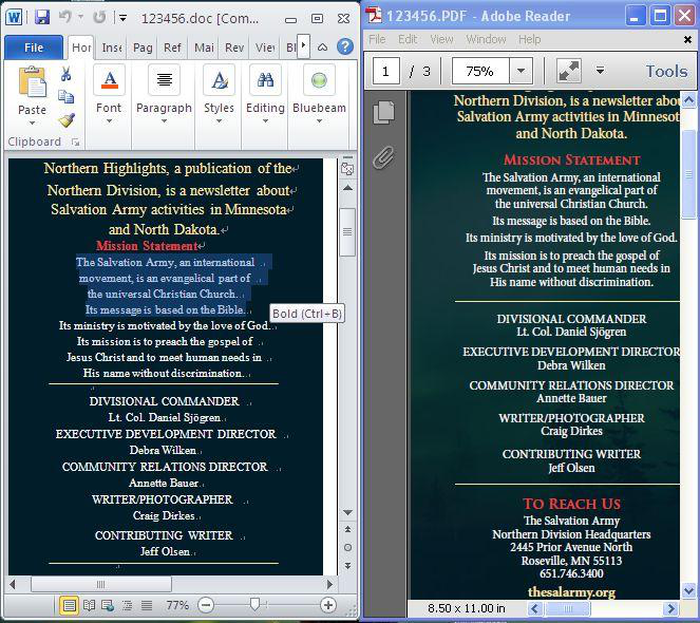Click the 75% zoom field in Reader
The height and width of the screenshot is (623, 700).
pos(480,71)
